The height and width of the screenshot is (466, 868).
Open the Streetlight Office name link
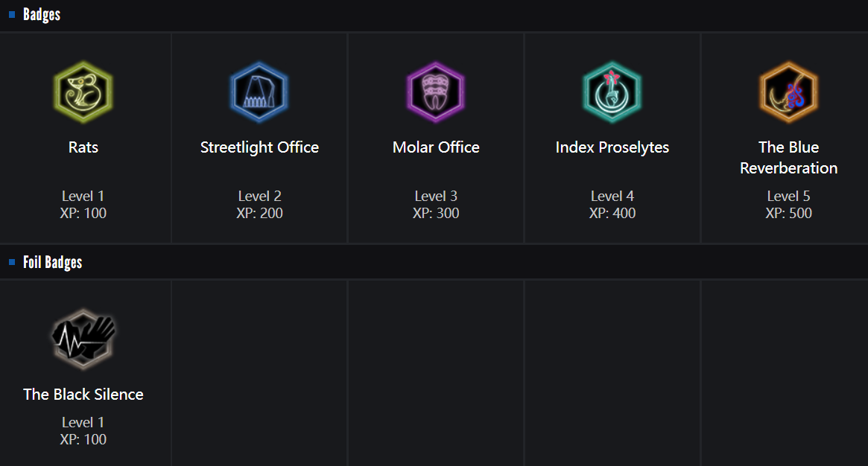[259, 147]
